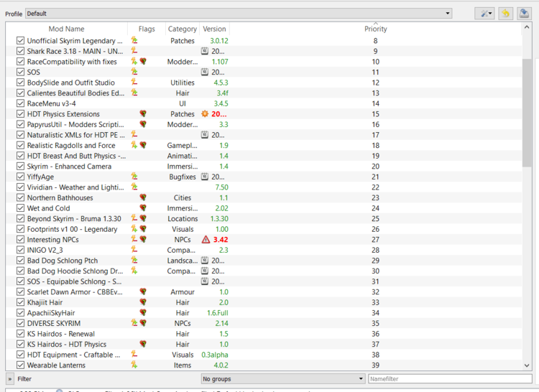Select the Footprints v1 00 - Legendary row
539x392 pixels.
(x=264, y=229)
